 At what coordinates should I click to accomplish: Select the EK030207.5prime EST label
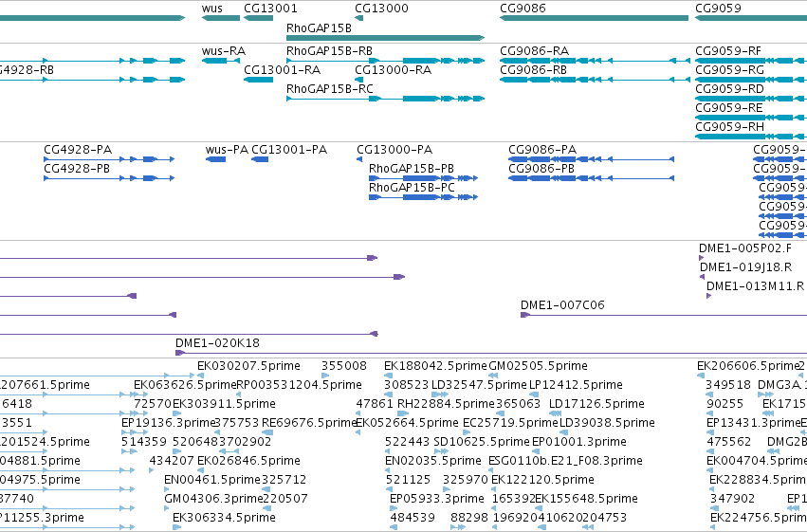click(248, 366)
